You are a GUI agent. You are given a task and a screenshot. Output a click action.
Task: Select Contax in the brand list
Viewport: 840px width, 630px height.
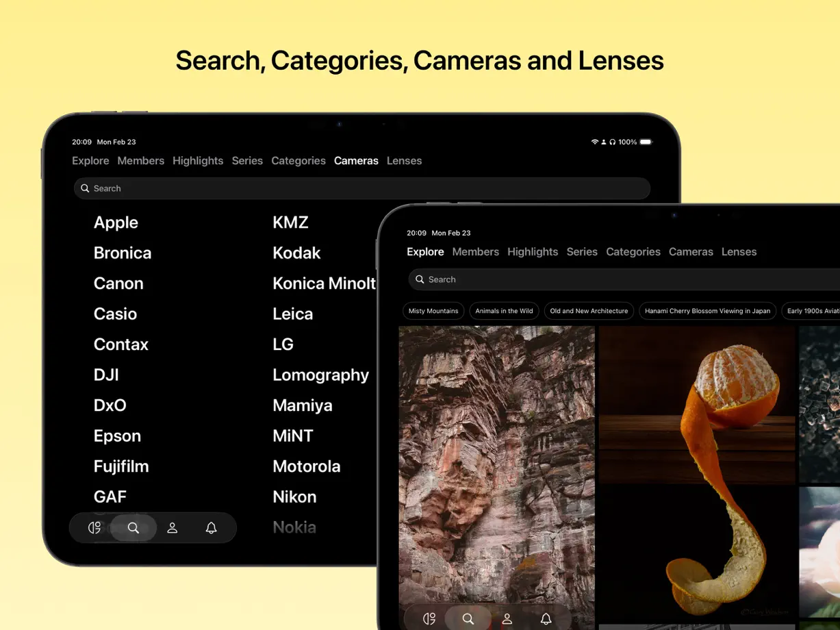click(x=121, y=344)
